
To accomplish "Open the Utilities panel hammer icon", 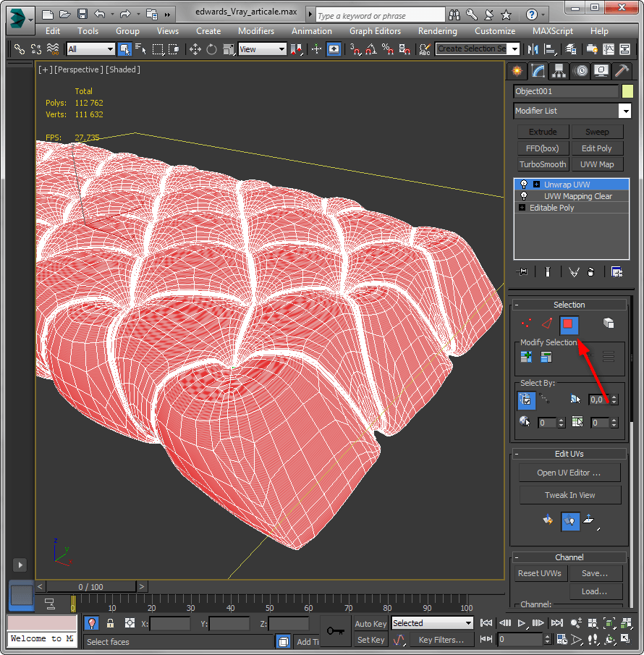I will tap(621, 70).
